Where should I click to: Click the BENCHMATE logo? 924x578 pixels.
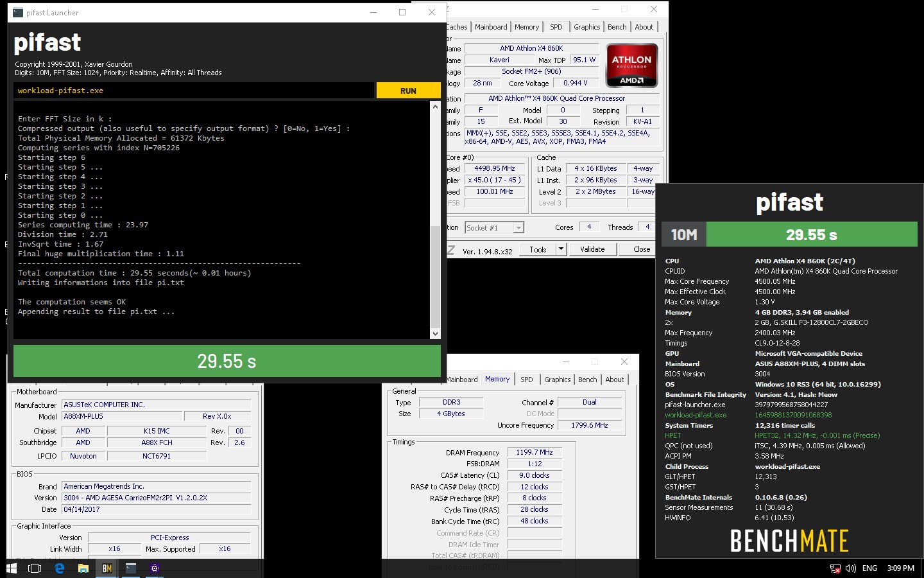click(789, 541)
